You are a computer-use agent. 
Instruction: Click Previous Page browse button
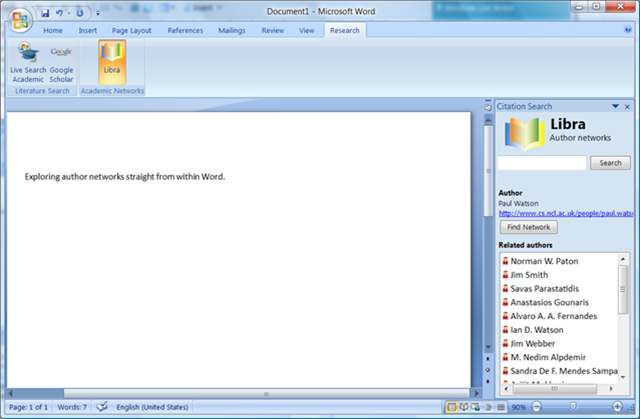coord(488,359)
